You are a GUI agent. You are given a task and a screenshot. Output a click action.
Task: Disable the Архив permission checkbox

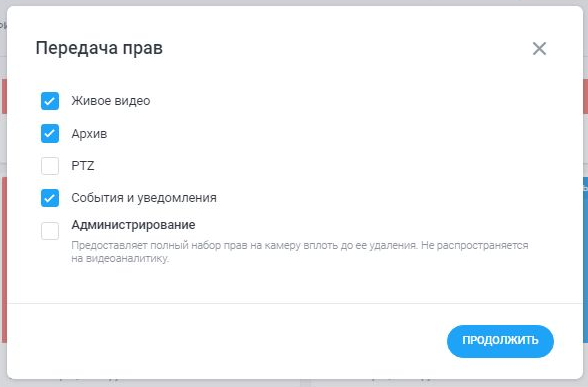tap(50, 134)
